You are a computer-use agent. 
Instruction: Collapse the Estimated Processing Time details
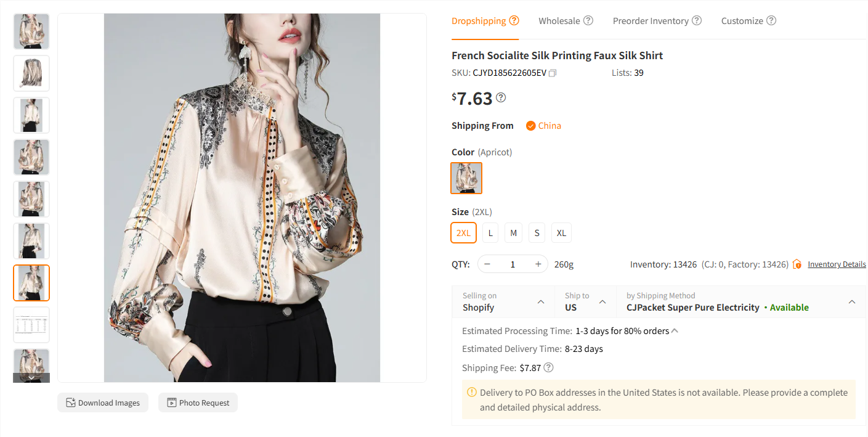click(675, 330)
